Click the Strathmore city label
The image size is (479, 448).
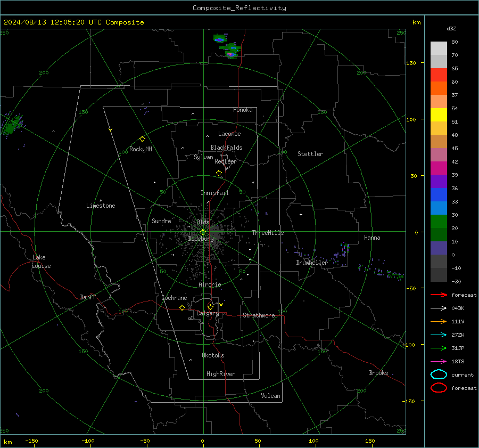(259, 315)
